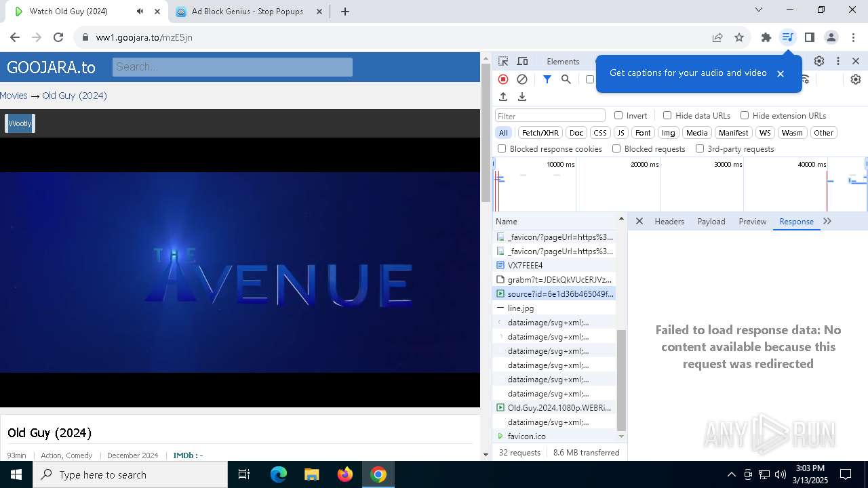Enable Blocked response cookies checkbox
The width and height of the screenshot is (868, 488).
(x=502, y=148)
